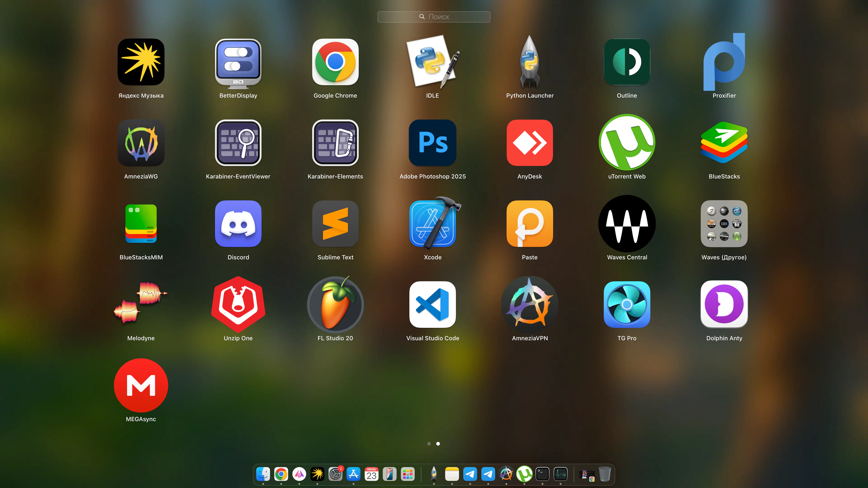Open AnyDesk app

point(530,143)
